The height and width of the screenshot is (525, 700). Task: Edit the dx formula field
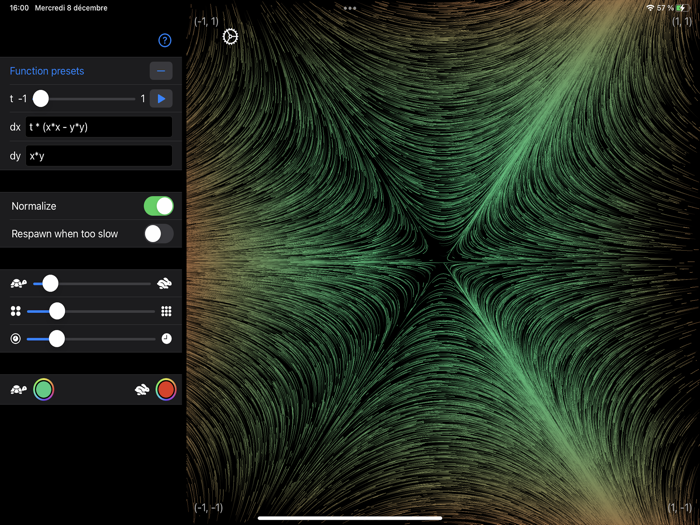[99, 127]
